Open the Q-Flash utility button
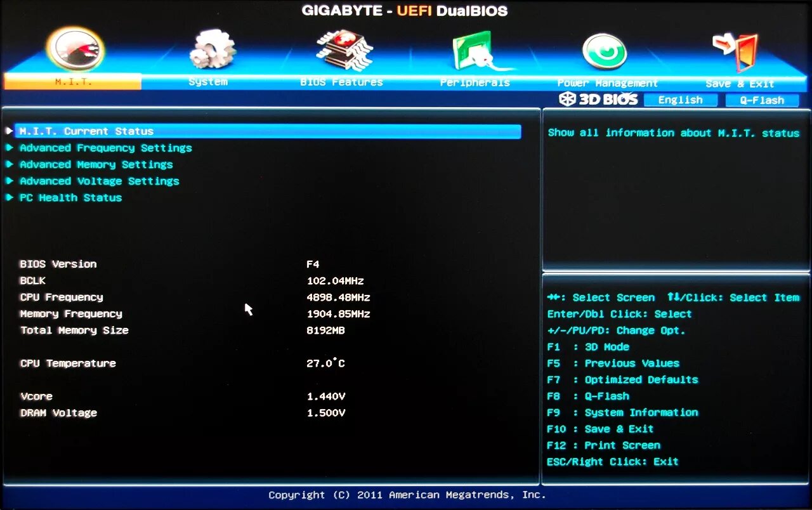812x510 pixels. coord(762,100)
